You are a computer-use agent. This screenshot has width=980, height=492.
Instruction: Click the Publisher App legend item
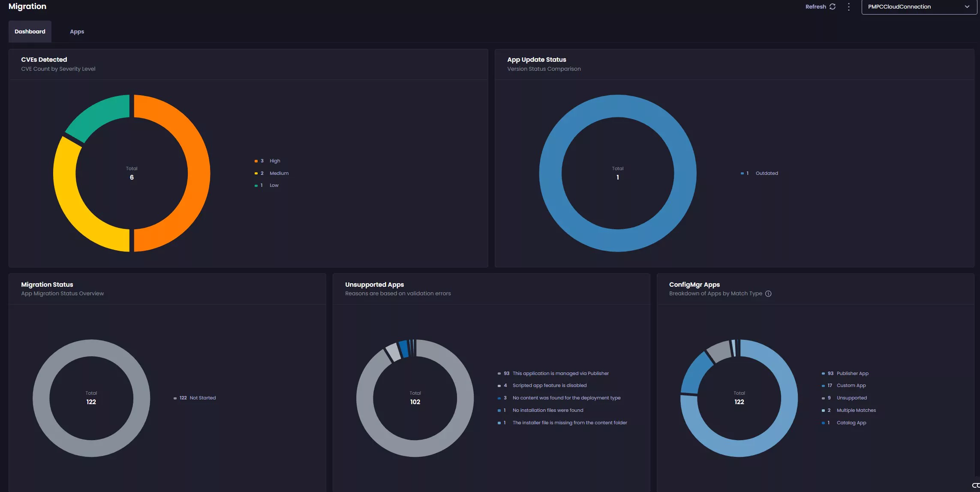coord(852,373)
